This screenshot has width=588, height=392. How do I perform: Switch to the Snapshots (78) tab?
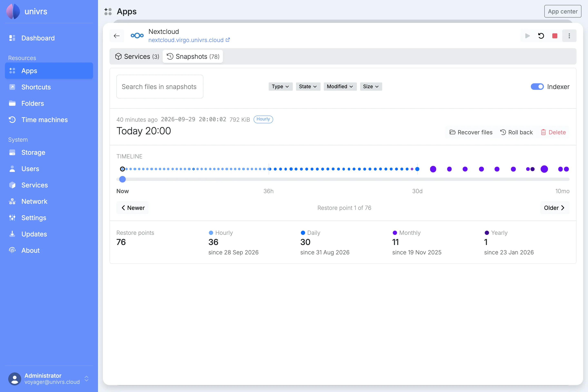[x=193, y=57]
